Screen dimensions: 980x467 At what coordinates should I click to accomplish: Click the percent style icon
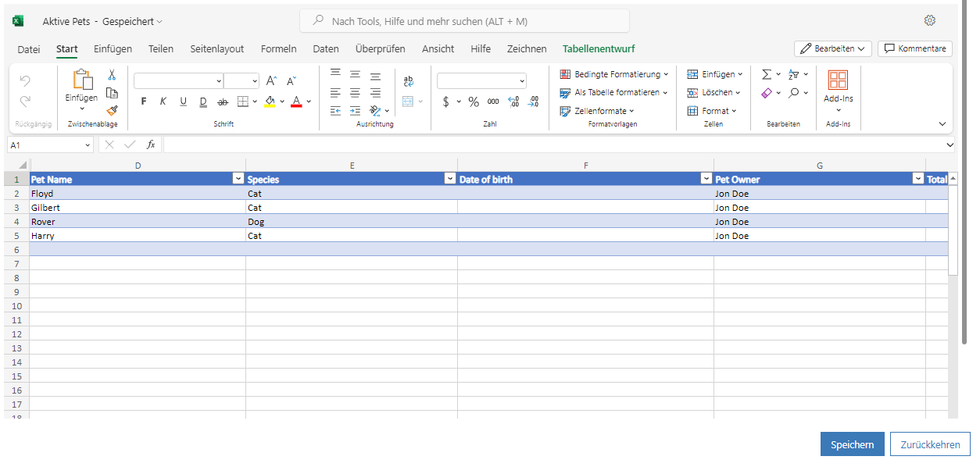pyautogui.click(x=473, y=102)
